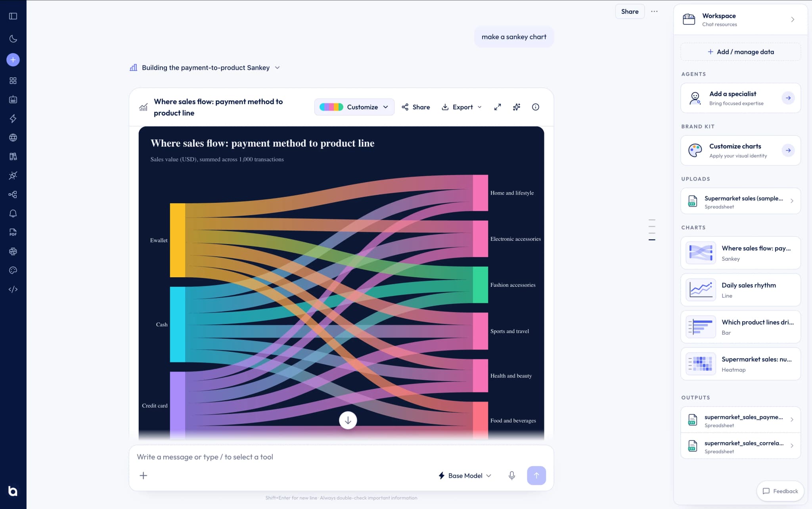812x509 pixels.
Task: Open the more options ellipsis menu
Action: (655, 11)
